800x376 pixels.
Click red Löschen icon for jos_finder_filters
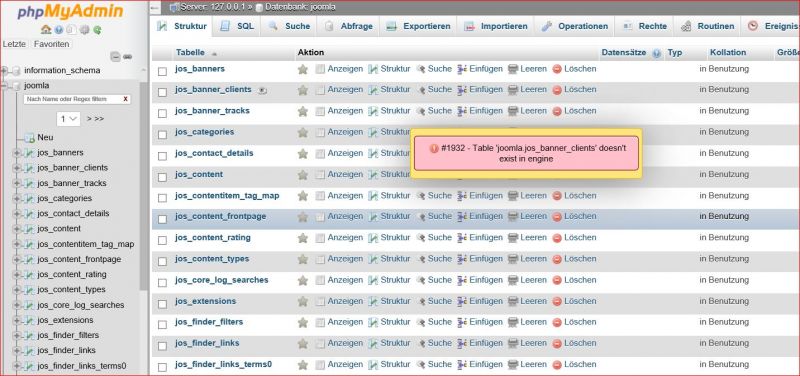[557, 323]
